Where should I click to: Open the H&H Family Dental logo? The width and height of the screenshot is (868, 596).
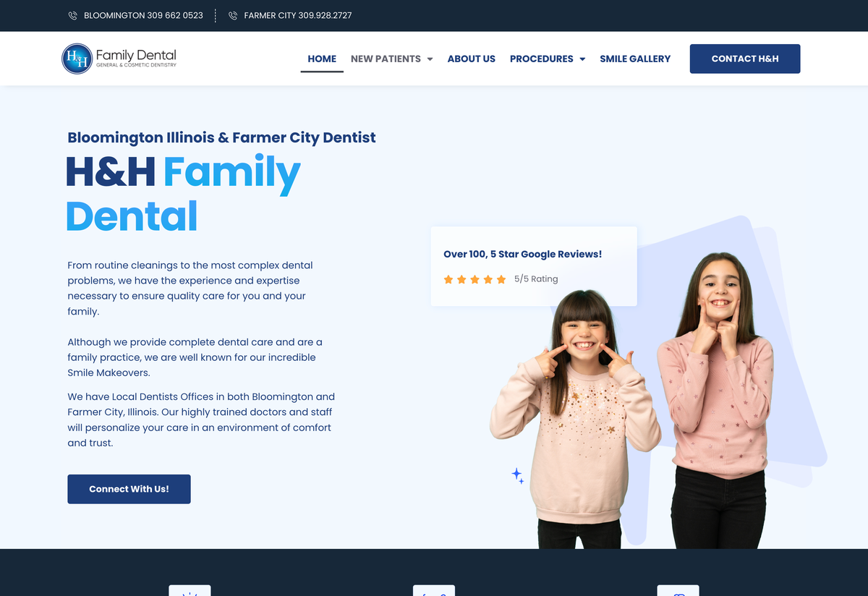click(119, 59)
